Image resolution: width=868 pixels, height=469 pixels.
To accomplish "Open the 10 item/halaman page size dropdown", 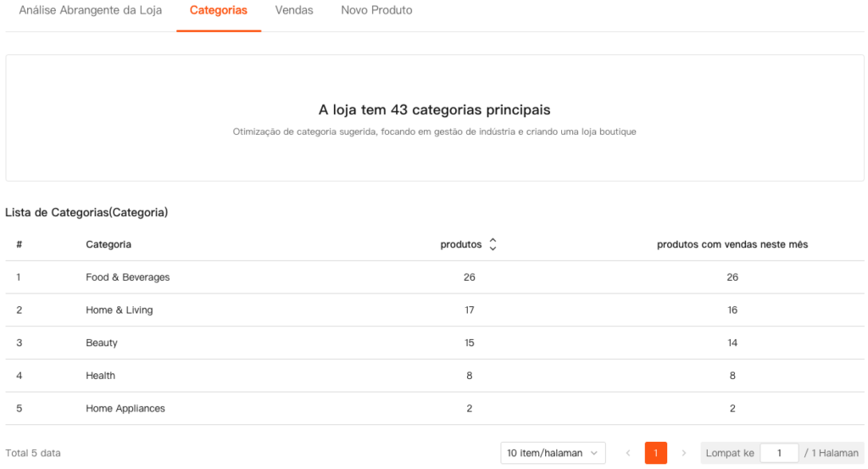I will [553, 453].
